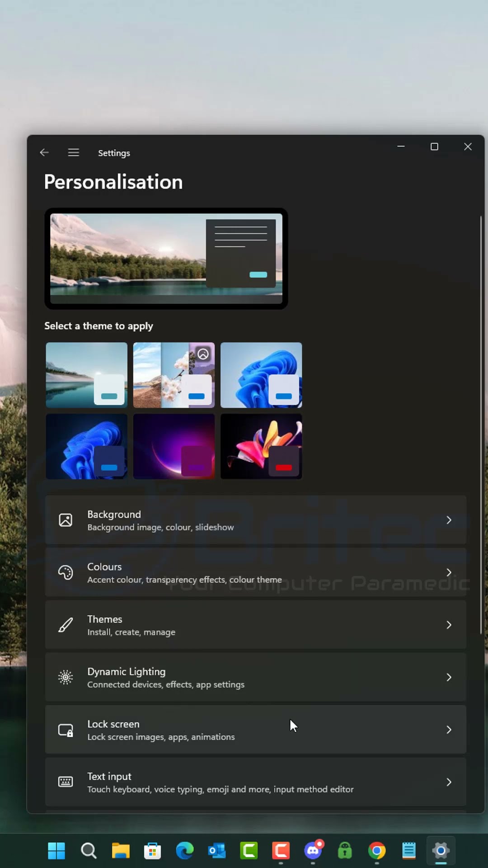The width and height of the screenshot is (488, 868).
Task: Open the green padlock app on taskbar
Action: pyautogui.click(x=345, y=851)
